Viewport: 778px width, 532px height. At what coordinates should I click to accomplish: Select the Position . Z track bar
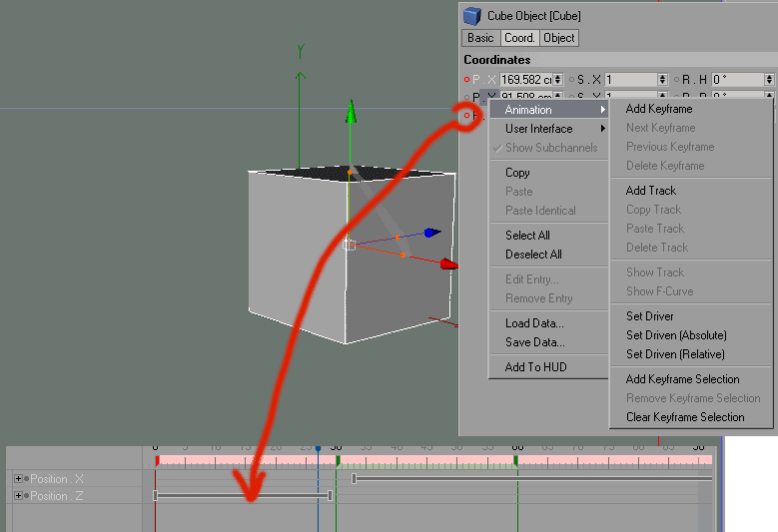click(243, 495)
